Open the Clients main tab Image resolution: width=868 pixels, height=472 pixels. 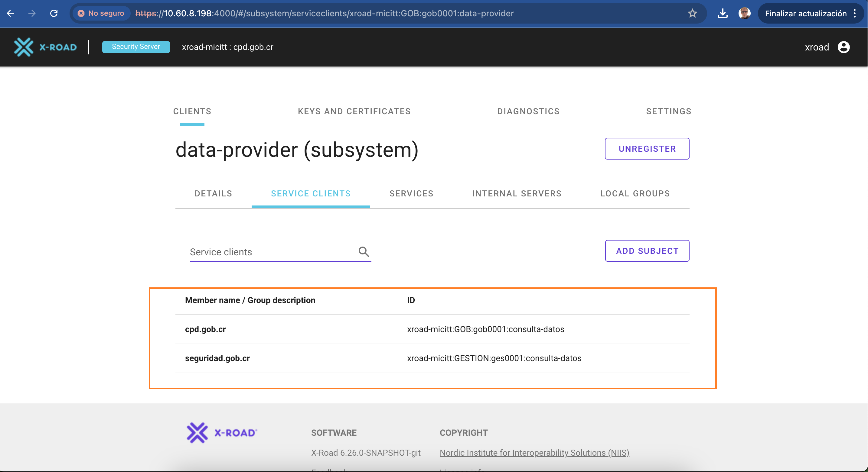coord(192,112)
